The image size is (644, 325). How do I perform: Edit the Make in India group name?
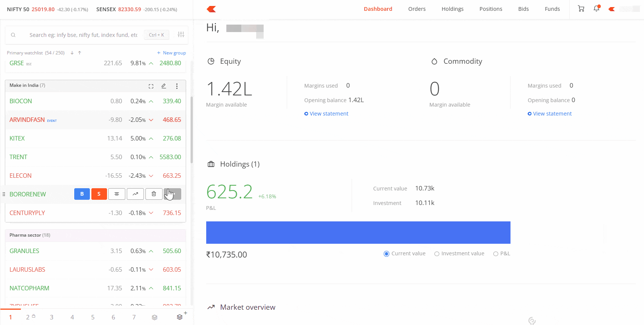164,86
